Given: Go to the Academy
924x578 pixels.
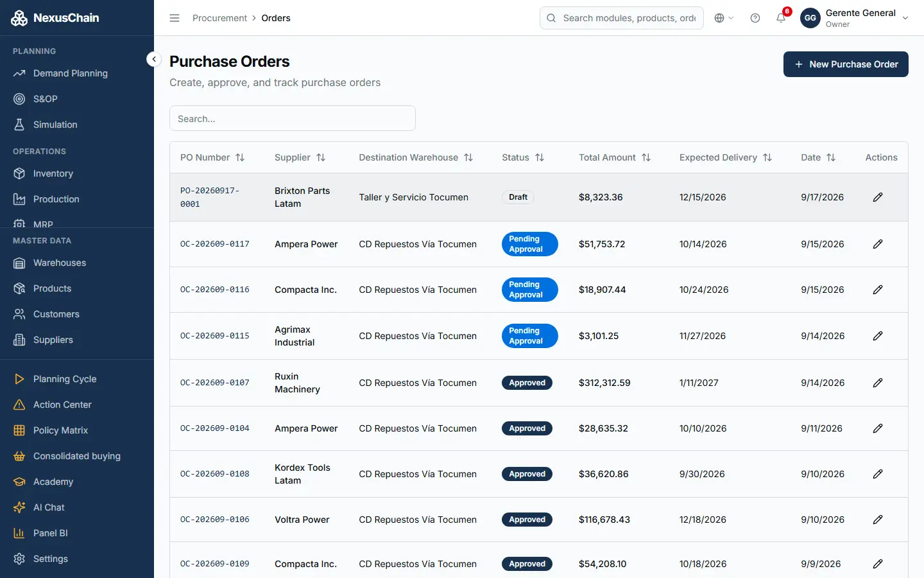Looking at the screenshot, I should coord(53,482).
